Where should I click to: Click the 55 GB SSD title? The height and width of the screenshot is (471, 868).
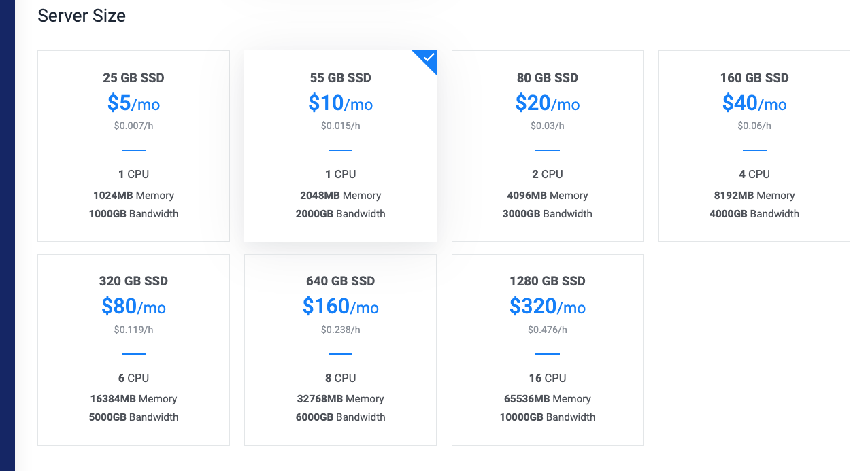pyautogui.click(x=340, y=78)
